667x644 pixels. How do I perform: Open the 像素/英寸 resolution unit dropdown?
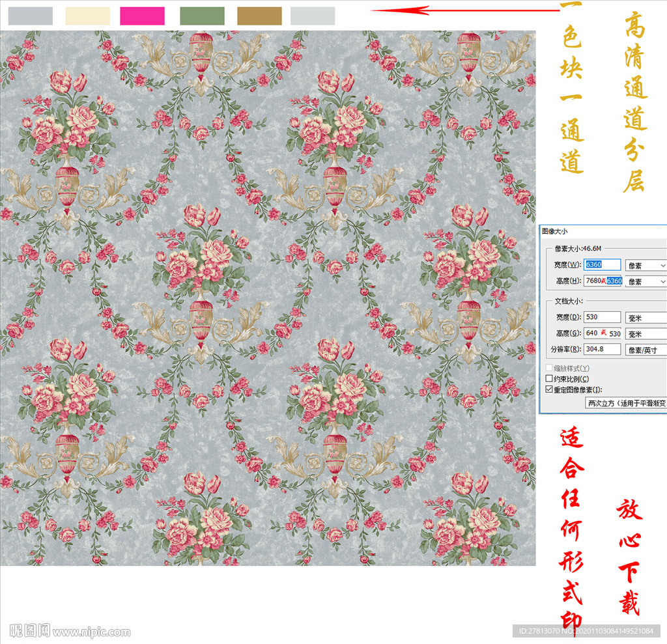point(646,350)
